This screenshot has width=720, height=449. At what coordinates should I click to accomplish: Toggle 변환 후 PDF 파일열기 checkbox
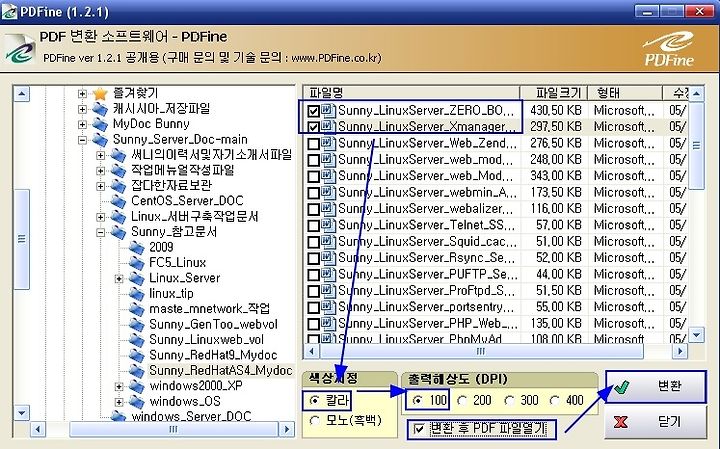[418, 429]
